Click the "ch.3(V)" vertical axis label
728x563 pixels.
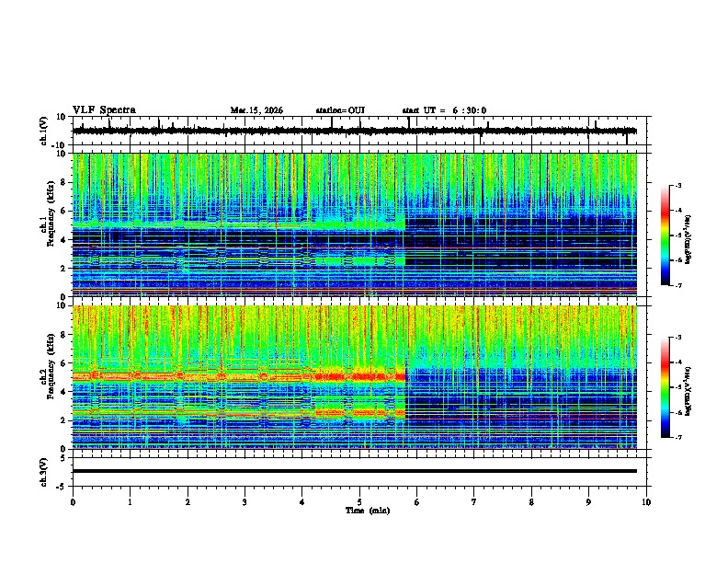(44, 472)
